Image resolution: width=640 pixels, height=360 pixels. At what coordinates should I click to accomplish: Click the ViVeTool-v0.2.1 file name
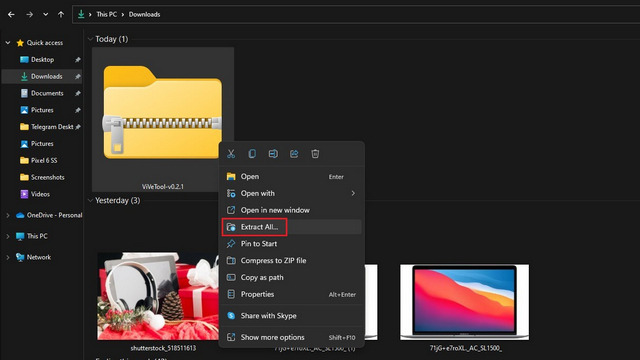coord(163,187)
